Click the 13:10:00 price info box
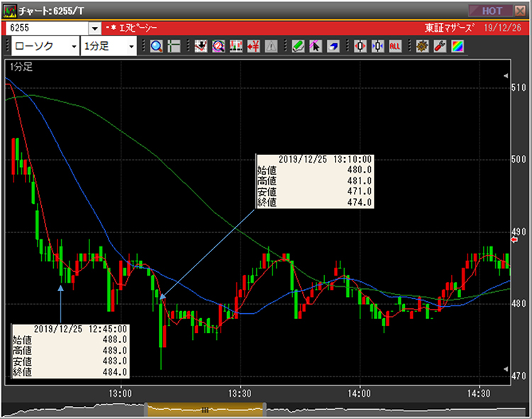The width and height of the screenshot is (532, 419). (314, 182)
